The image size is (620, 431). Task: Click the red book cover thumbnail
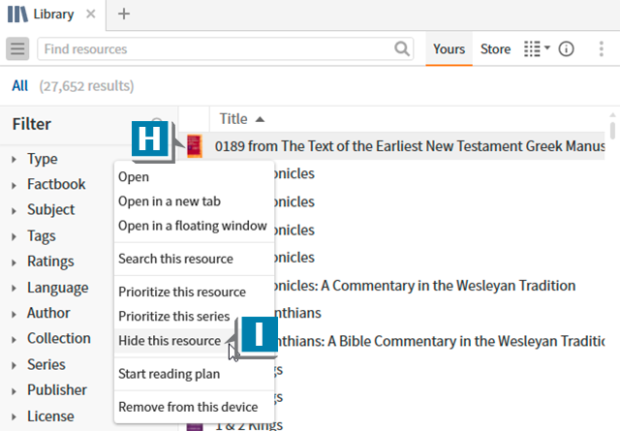coord(195,146)
